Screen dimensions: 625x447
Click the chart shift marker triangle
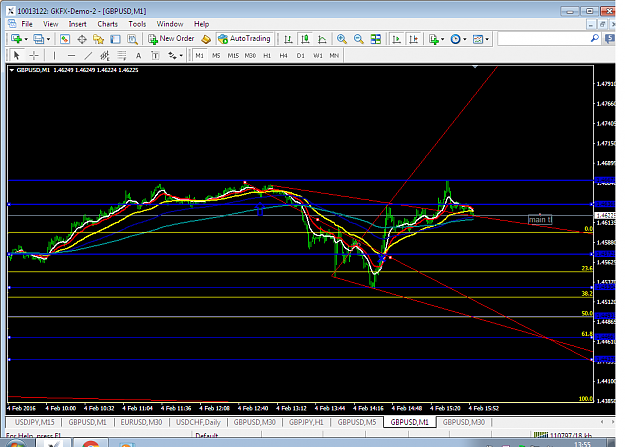(475, 67)
